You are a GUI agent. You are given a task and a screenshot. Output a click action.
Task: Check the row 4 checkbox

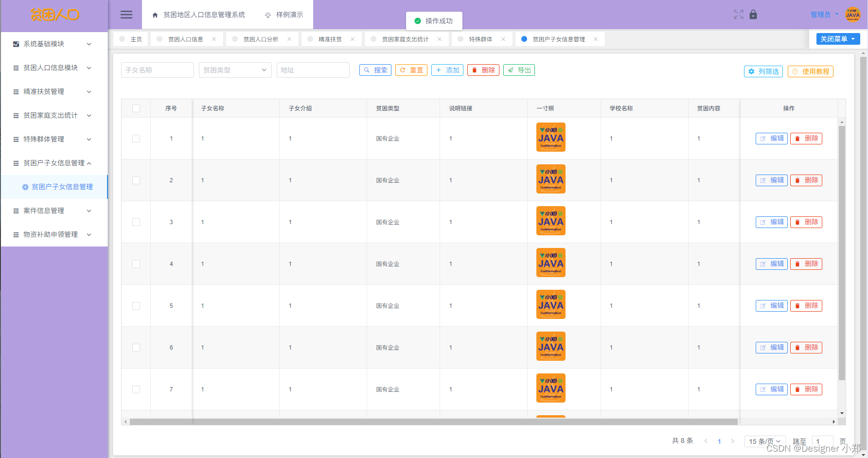pos(136,264)
